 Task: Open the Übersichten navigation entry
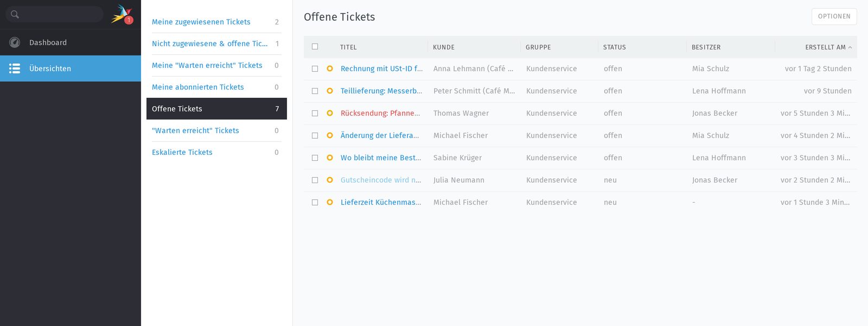(71, 68)
